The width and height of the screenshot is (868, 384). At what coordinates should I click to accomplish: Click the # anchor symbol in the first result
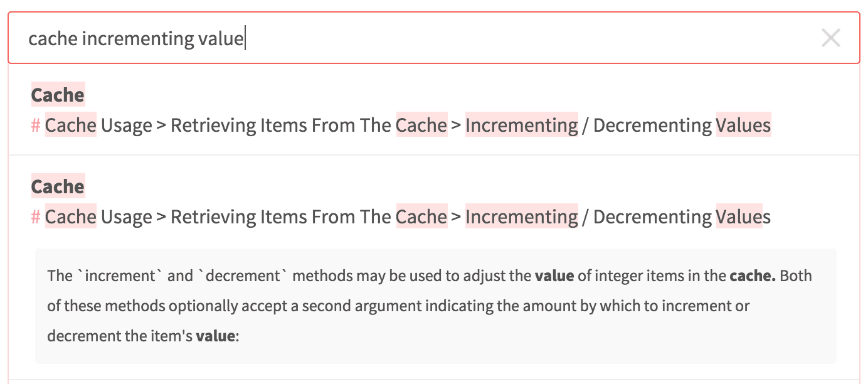pos(36,125)
